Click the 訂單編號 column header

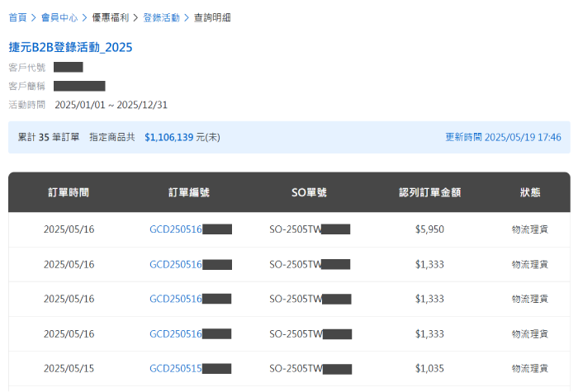189,192
